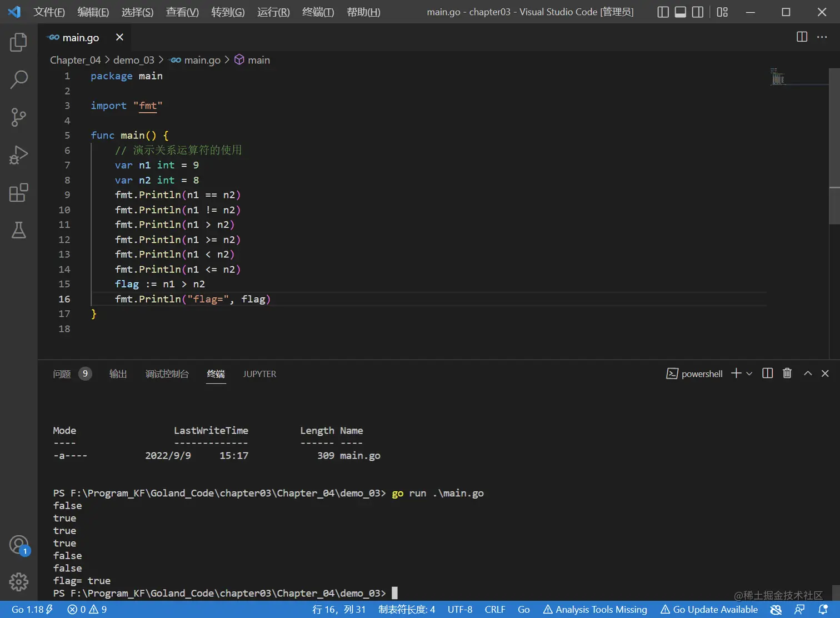Screen dimensions: 840x618
Task: Click the Go 1.18 version status item
Action: pos(32,610)
